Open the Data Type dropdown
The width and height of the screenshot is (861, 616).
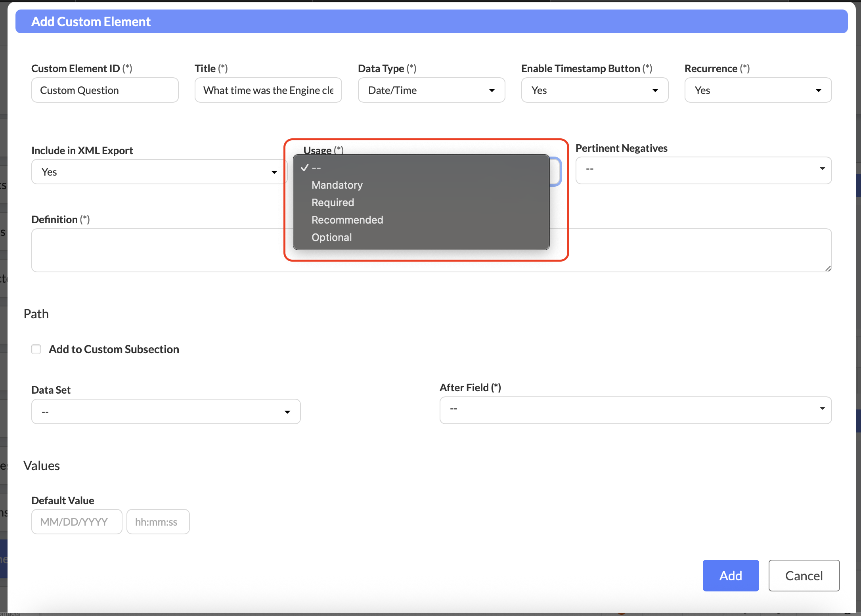tap(431, 90)
